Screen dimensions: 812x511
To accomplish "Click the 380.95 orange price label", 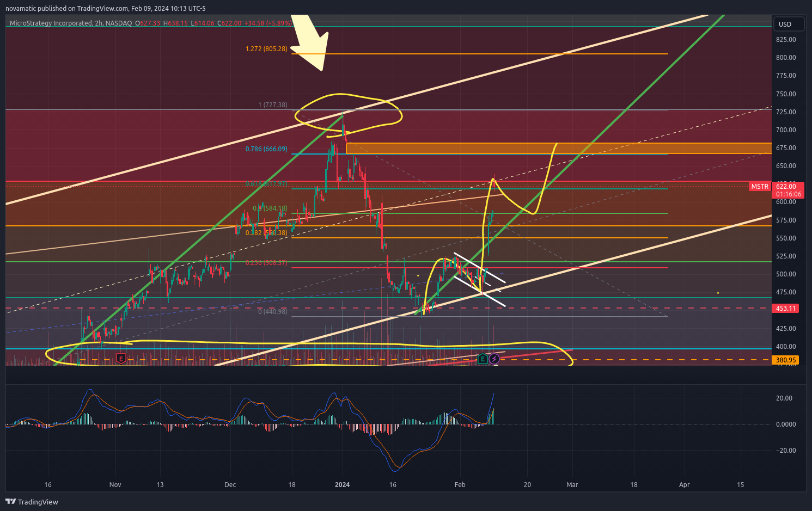I will pos(786,360).
